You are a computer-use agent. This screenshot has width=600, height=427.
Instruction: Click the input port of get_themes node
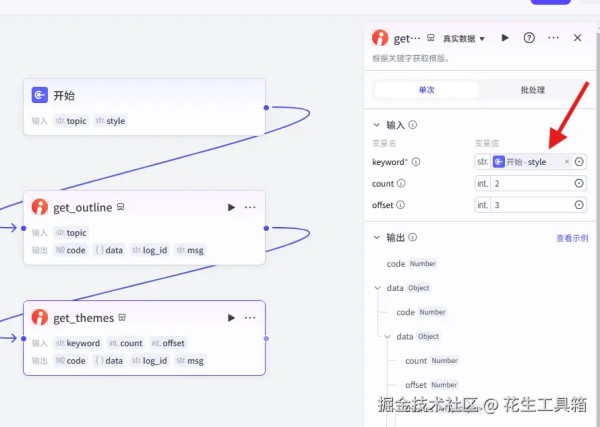[24, 339]
